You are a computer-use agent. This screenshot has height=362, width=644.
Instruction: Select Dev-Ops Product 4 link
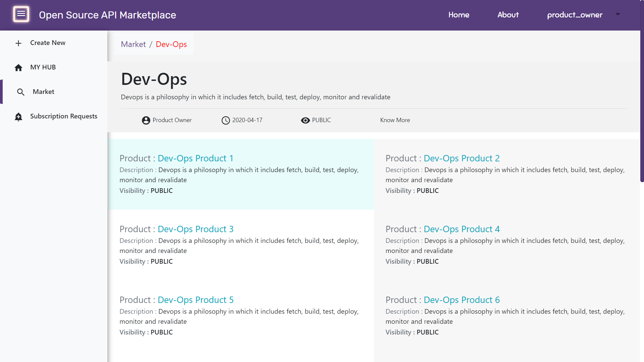click(x=461, y=229)
